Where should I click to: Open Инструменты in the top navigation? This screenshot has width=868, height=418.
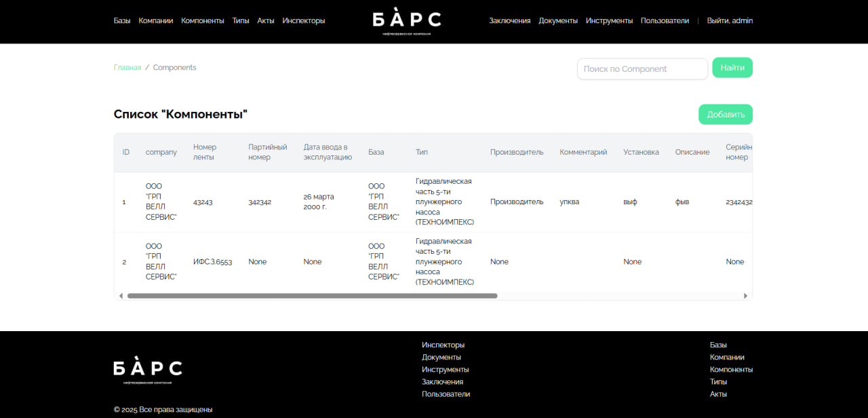[x=609, y=21]
